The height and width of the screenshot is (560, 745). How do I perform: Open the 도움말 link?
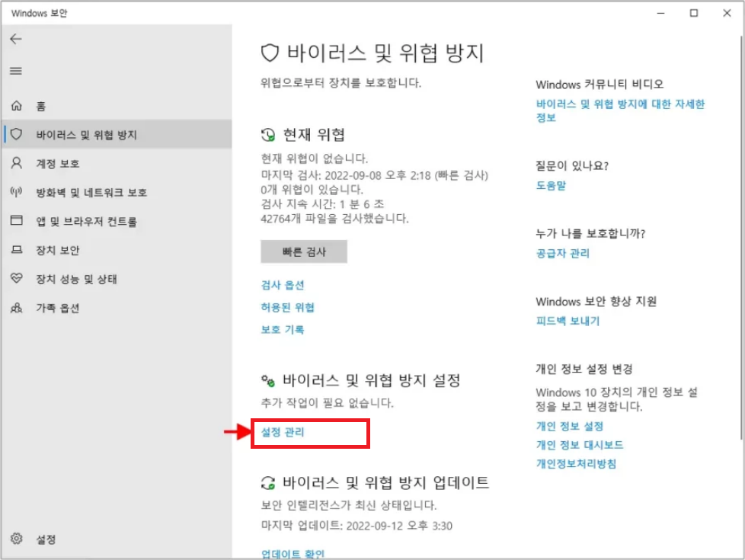click(552, 185)
